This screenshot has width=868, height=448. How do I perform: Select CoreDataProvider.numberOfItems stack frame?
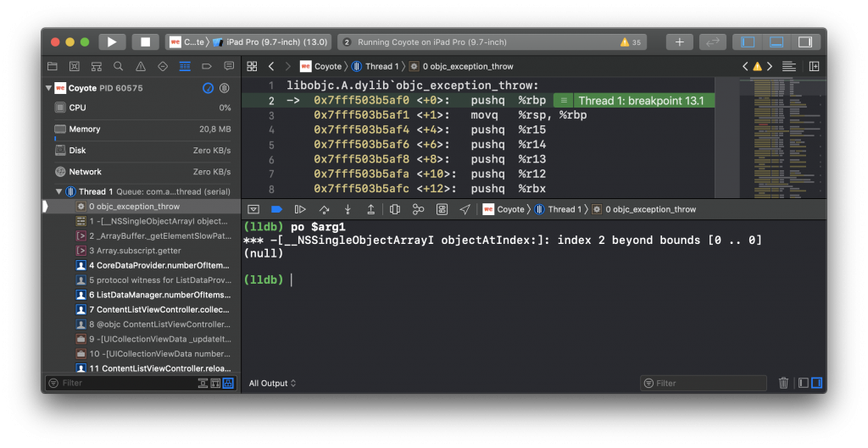pos(158,265)
